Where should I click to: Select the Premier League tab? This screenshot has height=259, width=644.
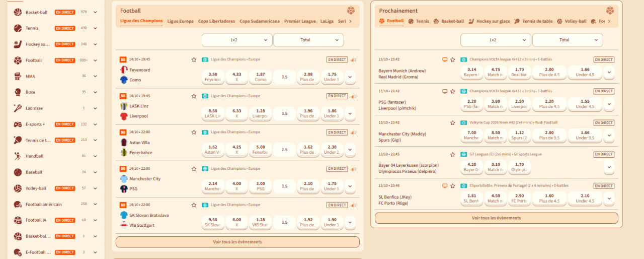(x=300, y=21)
